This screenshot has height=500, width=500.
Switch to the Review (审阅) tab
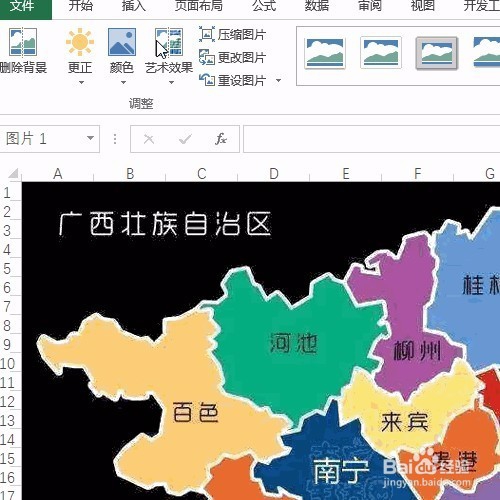[369, 6]
